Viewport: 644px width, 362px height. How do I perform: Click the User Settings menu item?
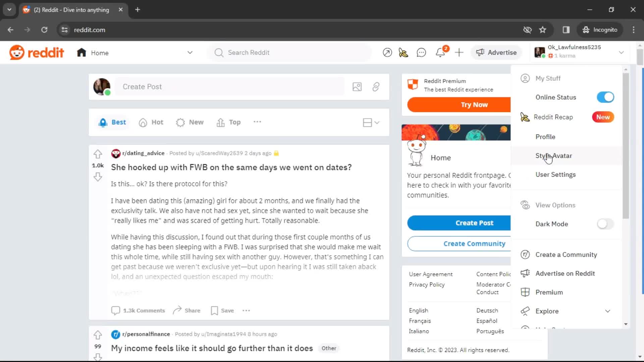click(x=555, y=174)
